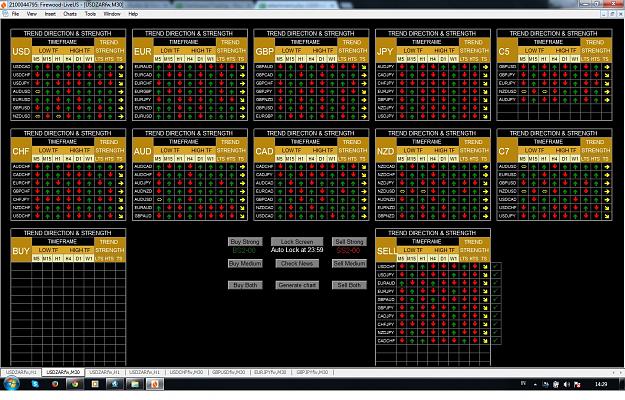Screen dimensions: 625x400
Task: Click the TS arrow for USDCAD in USD panel
Action: click(121, 67)
